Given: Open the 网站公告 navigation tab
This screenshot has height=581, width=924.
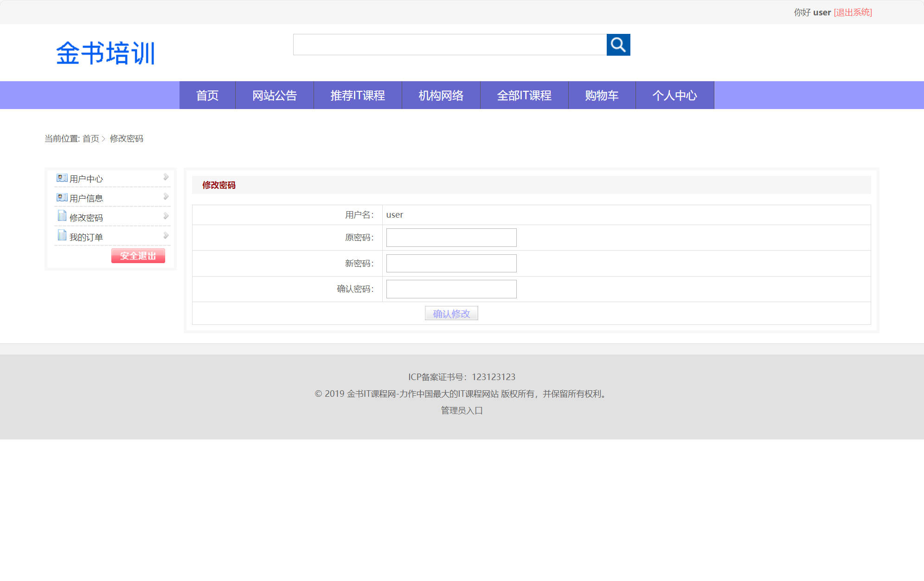Looking at the screenshot, I should pos(275,95).
